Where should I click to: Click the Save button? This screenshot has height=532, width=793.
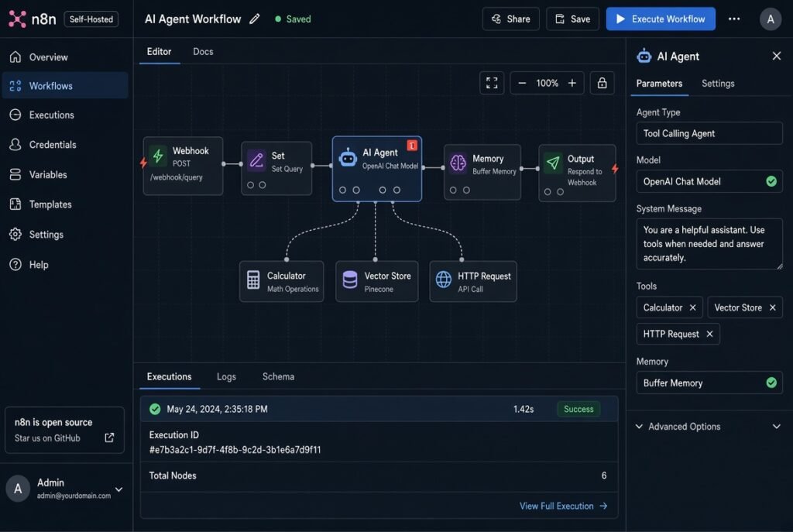[x=572, y=19]
